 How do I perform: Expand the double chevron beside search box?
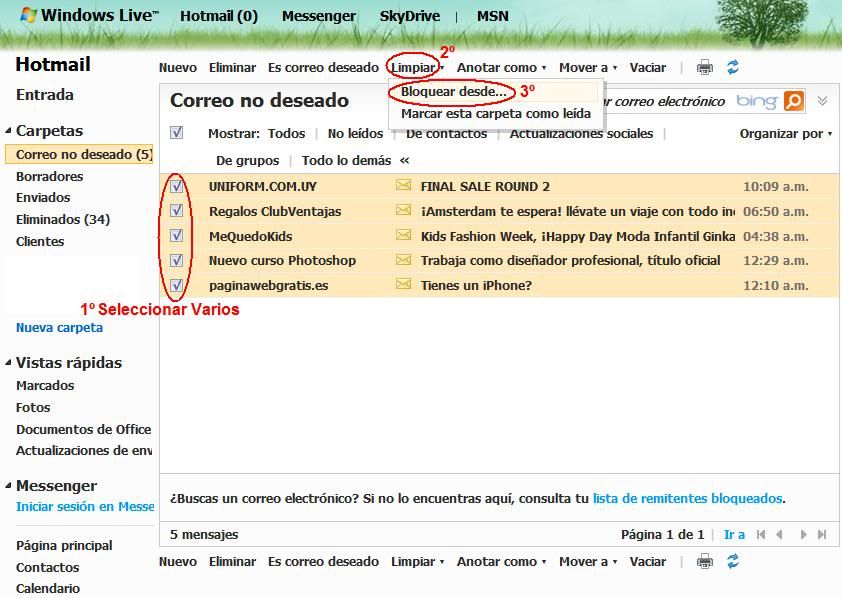[822, 100]
